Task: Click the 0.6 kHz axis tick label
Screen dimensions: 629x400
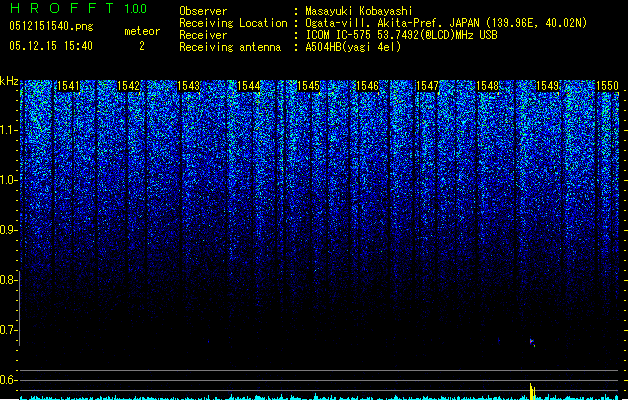Action: (8, 380)
